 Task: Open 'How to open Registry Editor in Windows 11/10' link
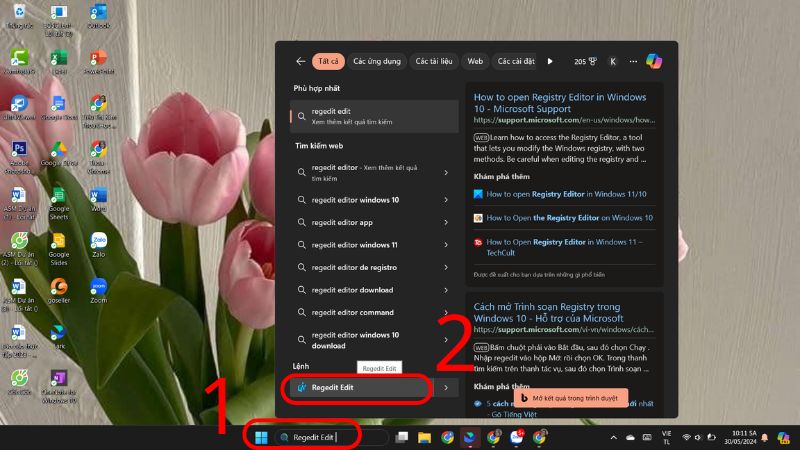pos(566,194)
